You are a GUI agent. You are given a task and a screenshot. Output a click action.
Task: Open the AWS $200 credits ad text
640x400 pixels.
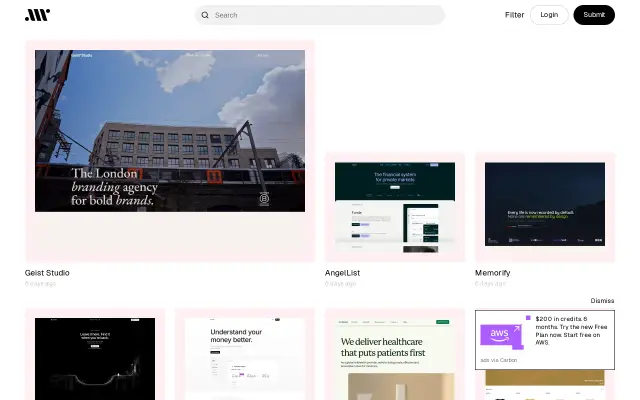tap(571, 331)
